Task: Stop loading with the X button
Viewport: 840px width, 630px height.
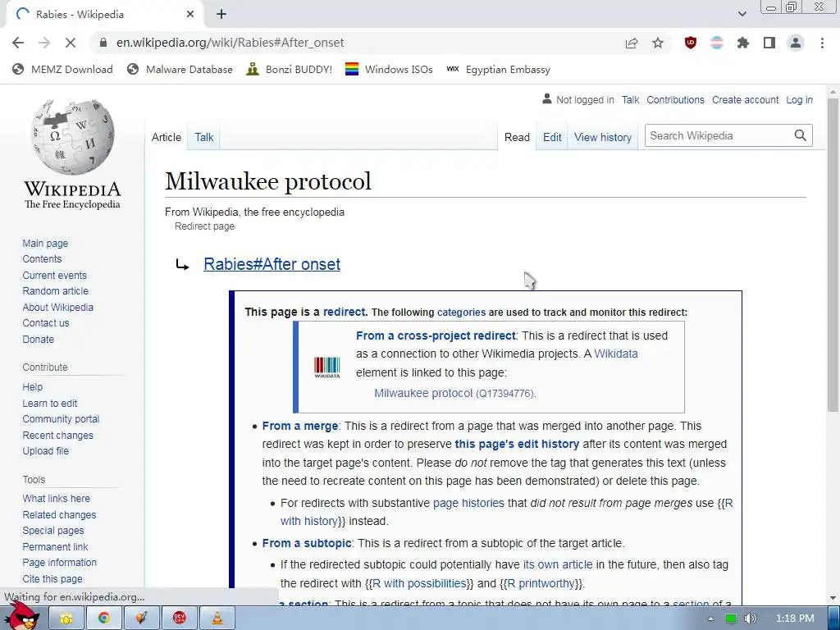Action: (x=71, y=43)
